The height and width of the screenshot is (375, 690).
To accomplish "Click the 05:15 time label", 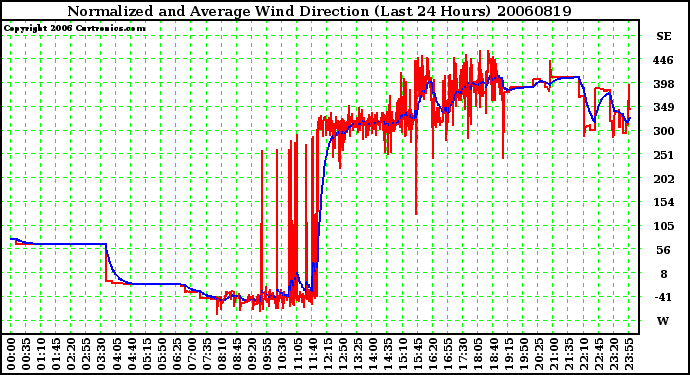I will [147, 354].
